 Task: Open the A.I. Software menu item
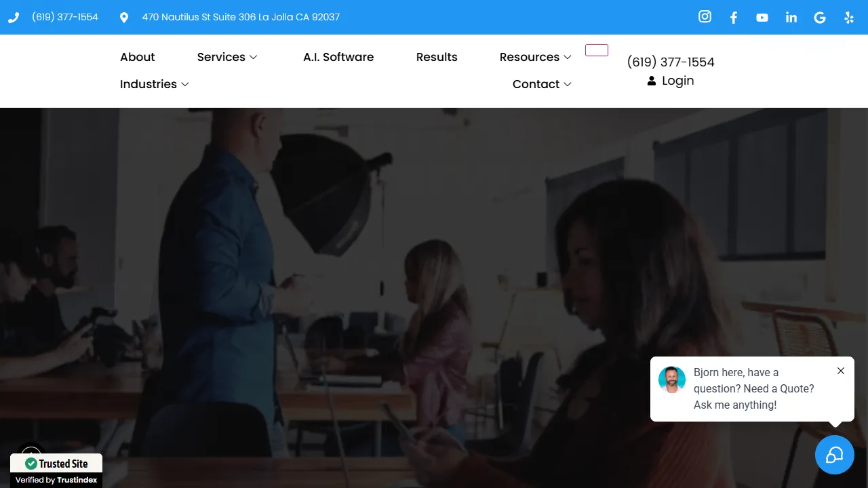[338, 57]
